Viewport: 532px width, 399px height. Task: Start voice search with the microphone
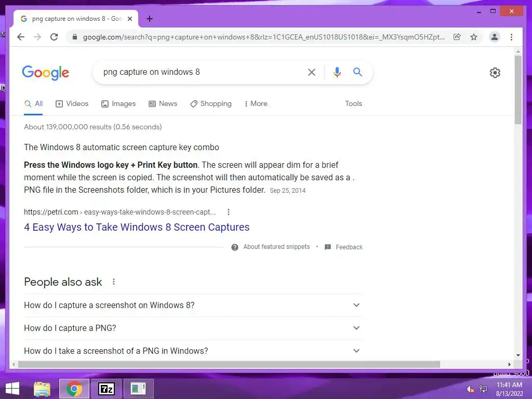(337, 72)
